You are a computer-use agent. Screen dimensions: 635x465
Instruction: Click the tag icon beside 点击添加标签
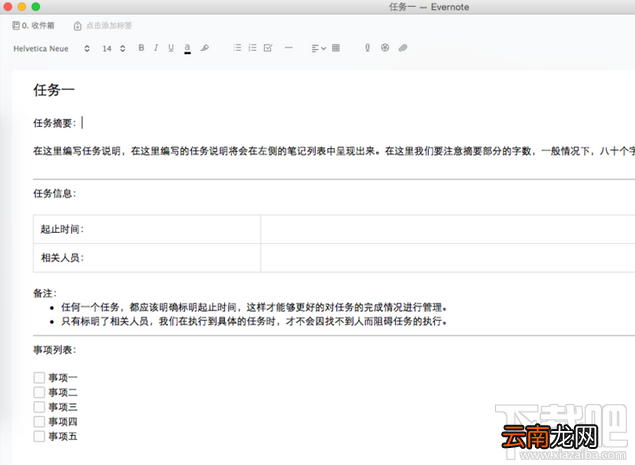coord(77,26)
